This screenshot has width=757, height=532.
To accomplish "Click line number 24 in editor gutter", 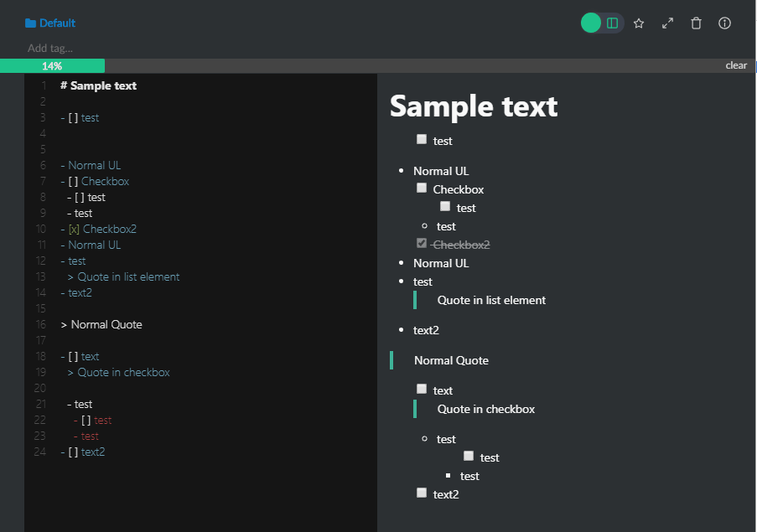I will tap(40, 452).
